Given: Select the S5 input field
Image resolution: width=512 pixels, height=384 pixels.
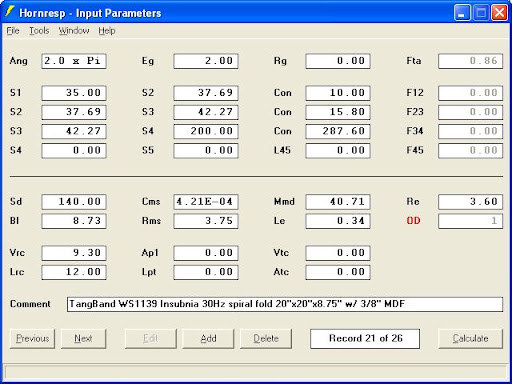Looking at the screenshot, I should pyautogui.click(x=206, y=150).
